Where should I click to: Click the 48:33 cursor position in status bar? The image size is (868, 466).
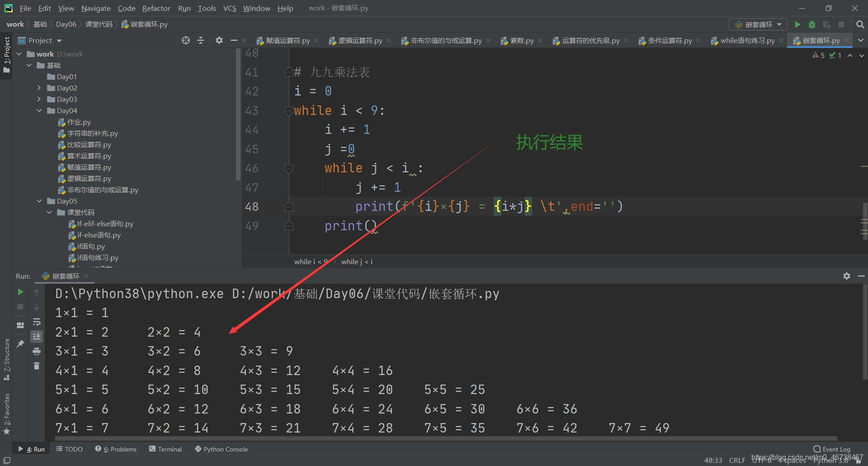713,460
